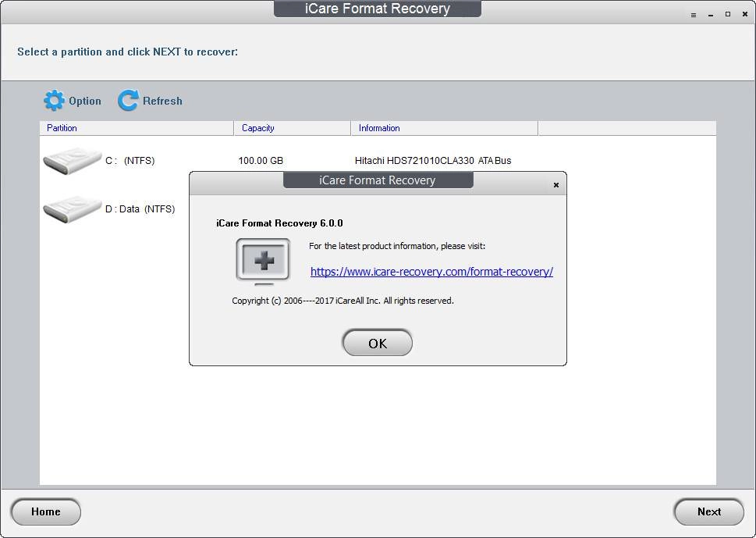Sort by Capacity column header
Viewport: 756px width, 538px height.
tap(292, 128)
